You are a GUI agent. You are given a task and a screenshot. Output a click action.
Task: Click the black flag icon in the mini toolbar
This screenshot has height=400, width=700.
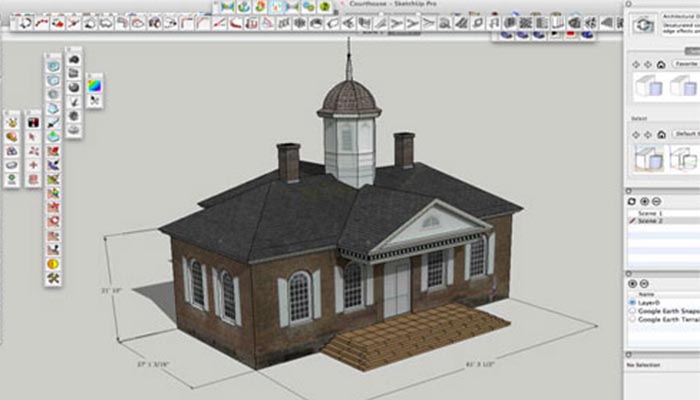pyautogui.click(x=555, y=35)
